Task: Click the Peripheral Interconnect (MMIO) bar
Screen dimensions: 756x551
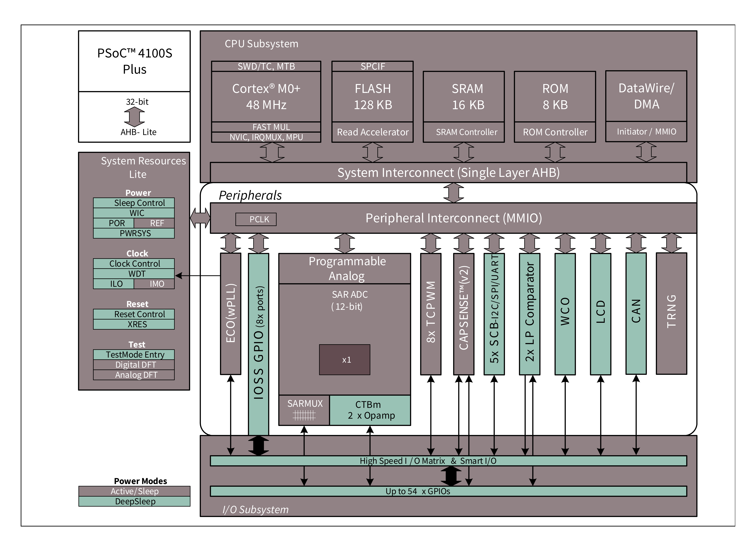Action: (x=453, y=218)
